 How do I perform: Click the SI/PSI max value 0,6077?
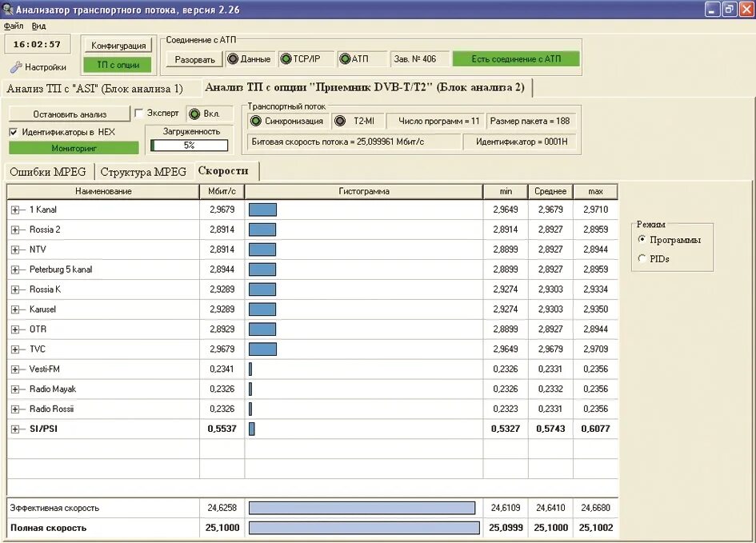coord(595,429)
